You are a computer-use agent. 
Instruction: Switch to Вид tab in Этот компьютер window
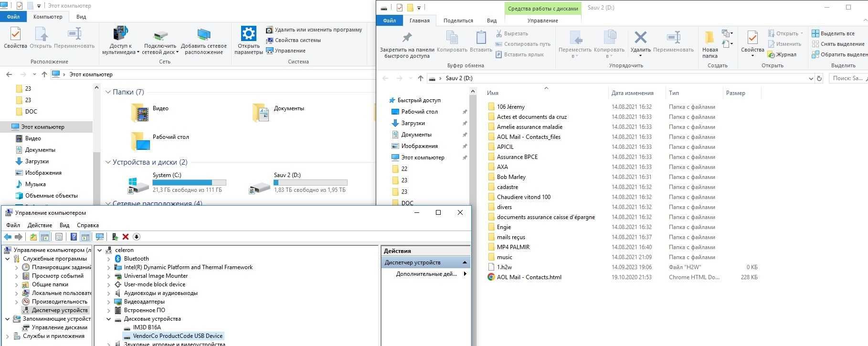pyautogui.click(x=81, y=17)
